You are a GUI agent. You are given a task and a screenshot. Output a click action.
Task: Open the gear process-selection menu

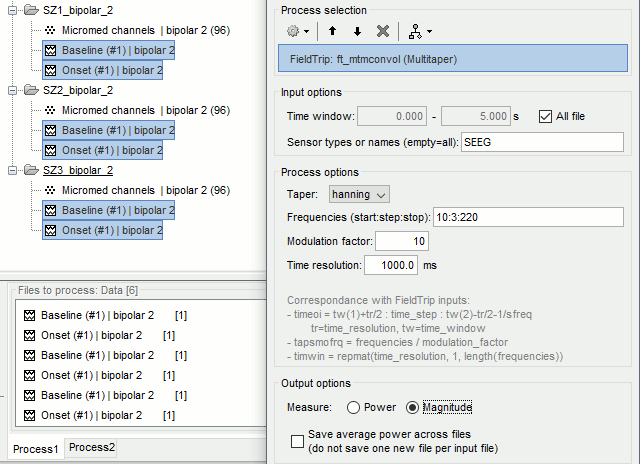coord(298,31)
